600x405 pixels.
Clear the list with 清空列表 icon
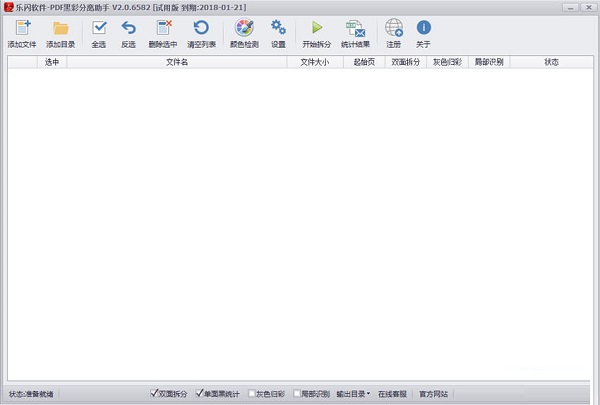(x=201, y=28)
